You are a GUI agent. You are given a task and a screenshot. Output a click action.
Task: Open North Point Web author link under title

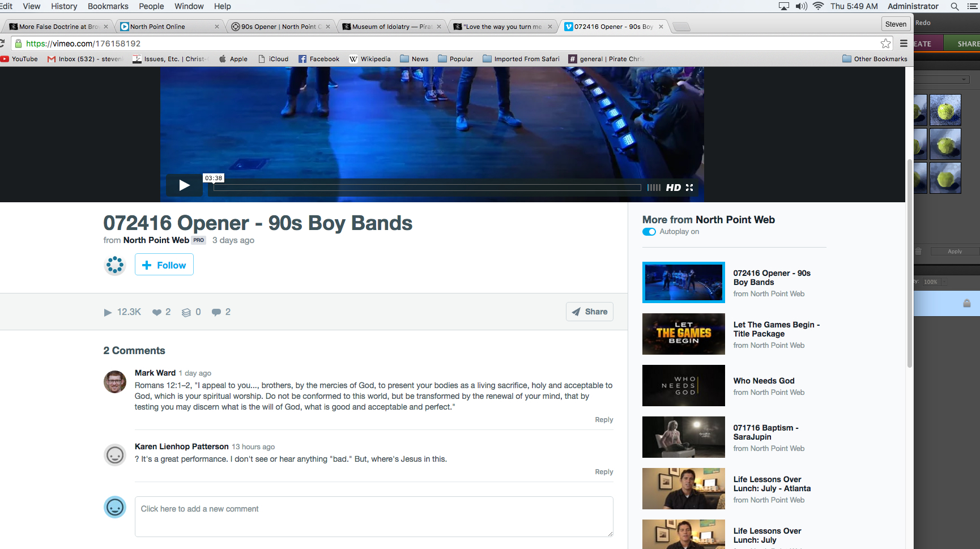click(156, 240)
